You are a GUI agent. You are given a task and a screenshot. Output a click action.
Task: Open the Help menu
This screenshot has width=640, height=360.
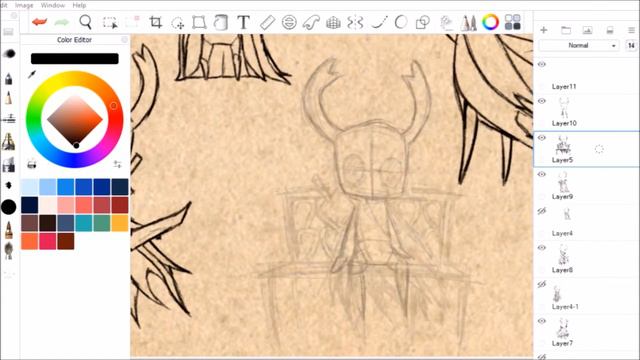point(79,5)
